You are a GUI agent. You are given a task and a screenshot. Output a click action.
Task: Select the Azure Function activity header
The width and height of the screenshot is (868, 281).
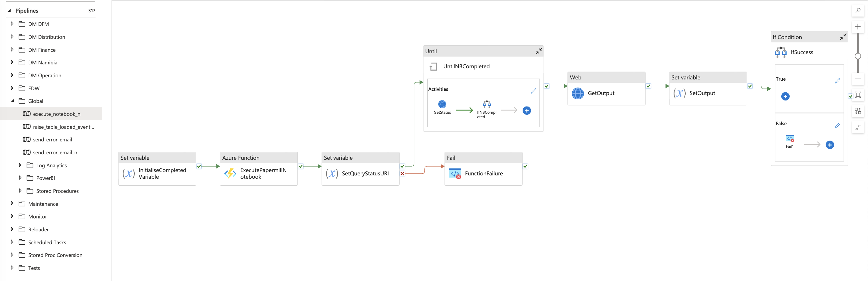pos(259,158)
